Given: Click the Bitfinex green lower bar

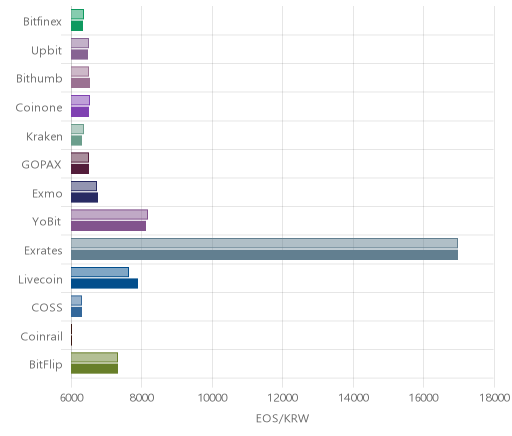Looking at the screenshot, I should tap(77, 26).
